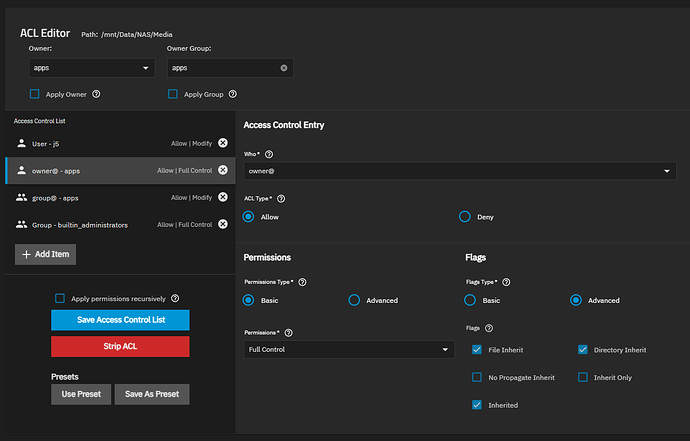
Task: Click into the Owner Group field
Action: [x=220, y=68]
